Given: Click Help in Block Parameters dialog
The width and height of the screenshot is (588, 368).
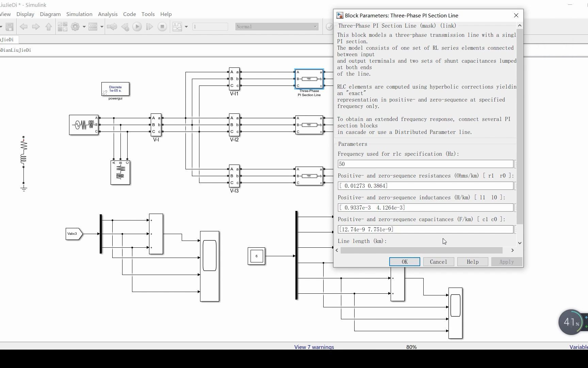Looking at the screenshot, I should pos(473,262).
